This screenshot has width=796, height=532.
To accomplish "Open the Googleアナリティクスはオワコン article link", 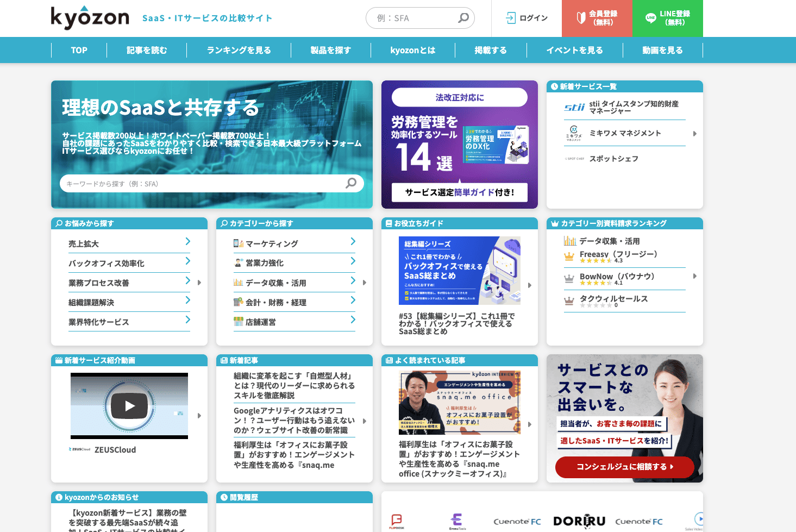I will (x=294, y=421).
